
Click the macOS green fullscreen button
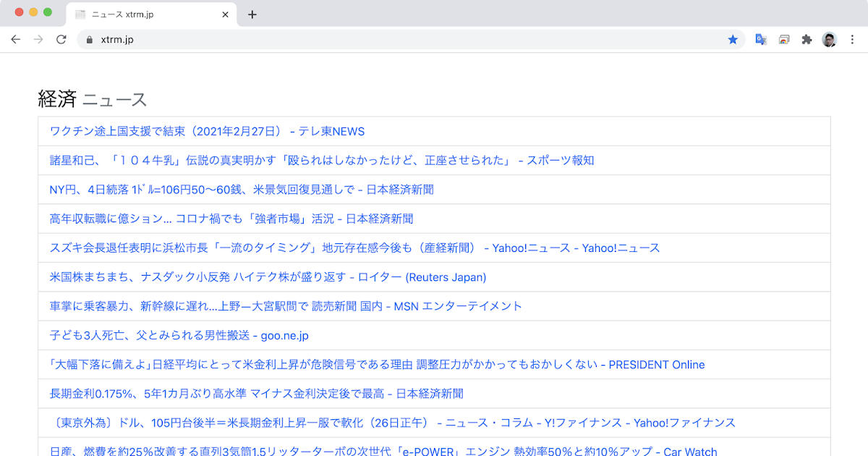click(48, 12)
